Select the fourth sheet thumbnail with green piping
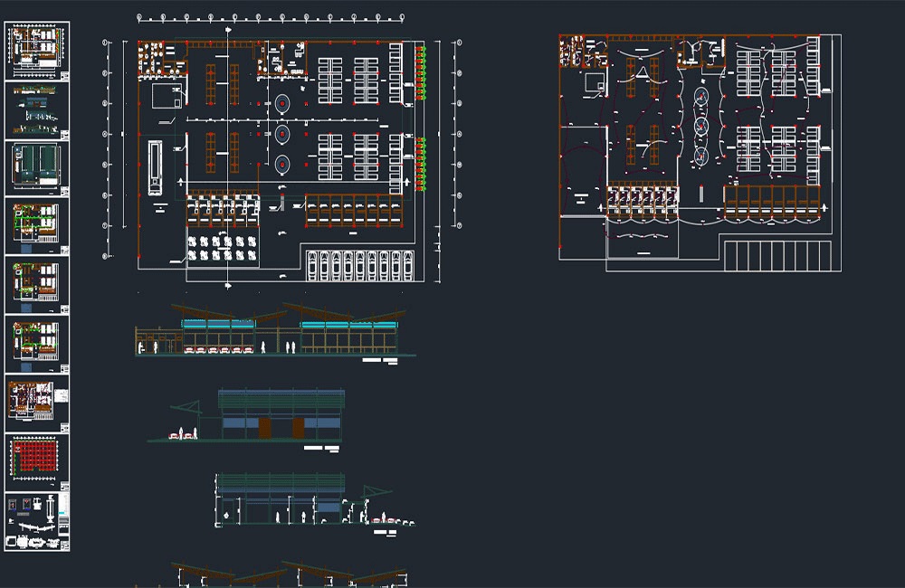 [37, 227]
